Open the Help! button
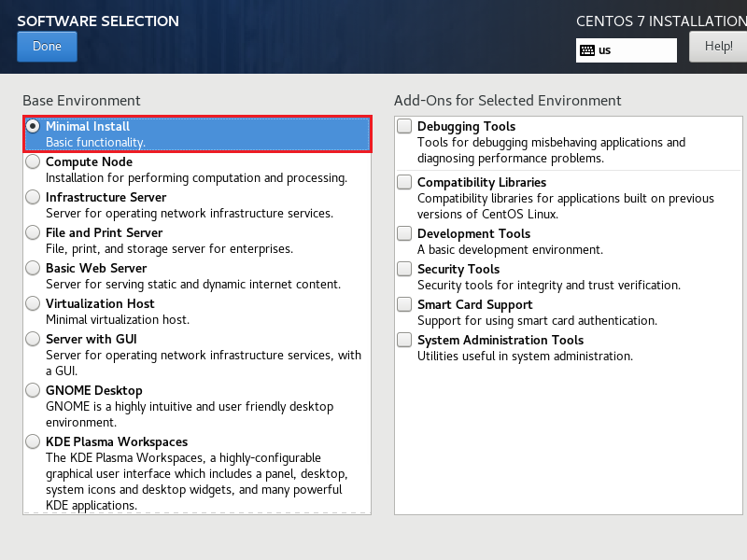Viewport: 747px width, 560px height. (x=718, y=46)
